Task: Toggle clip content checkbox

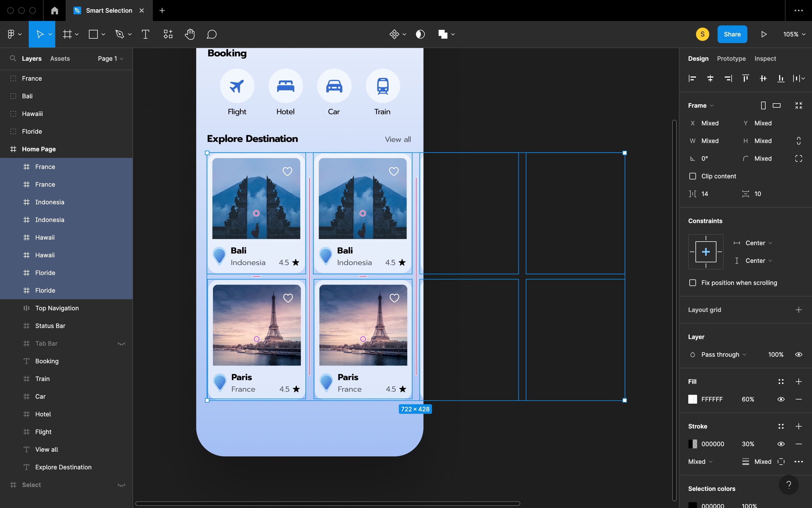Action: click(693, 176)
